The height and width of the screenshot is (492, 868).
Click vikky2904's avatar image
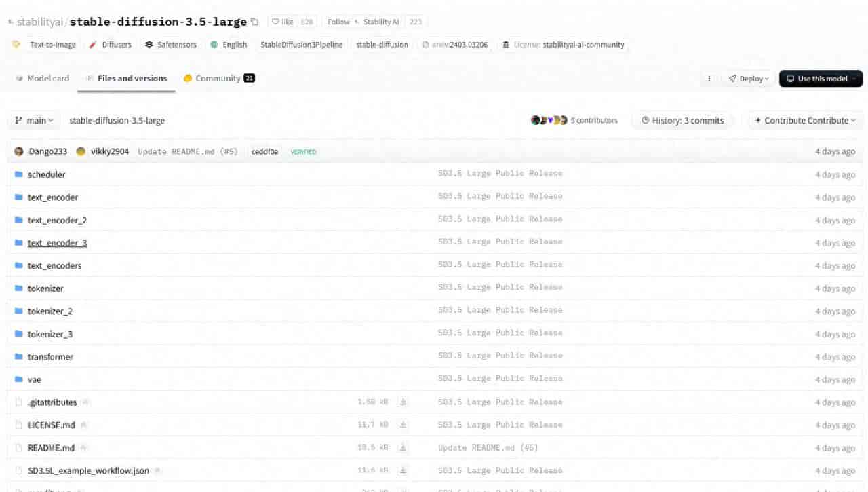point(81,152)
